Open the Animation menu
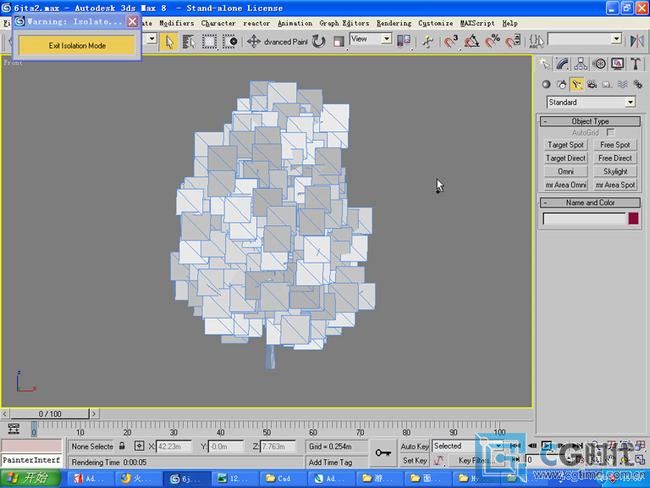 point(295,23)
